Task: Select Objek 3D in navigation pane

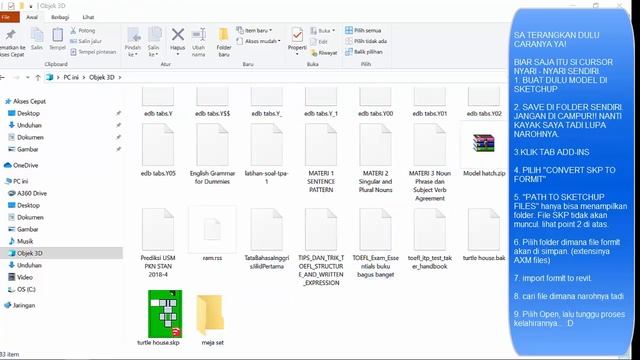Action: pyautogui.click(x=61, y=253)
